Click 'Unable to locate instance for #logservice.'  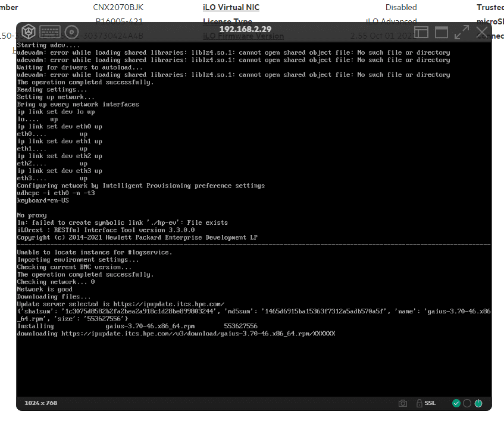95,252
